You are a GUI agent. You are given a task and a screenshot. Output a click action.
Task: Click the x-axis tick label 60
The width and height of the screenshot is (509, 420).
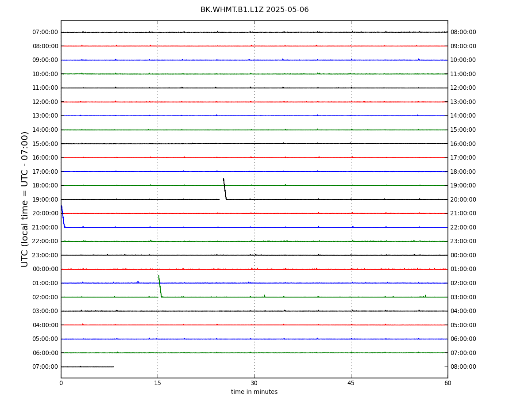(x=447, y=383)
